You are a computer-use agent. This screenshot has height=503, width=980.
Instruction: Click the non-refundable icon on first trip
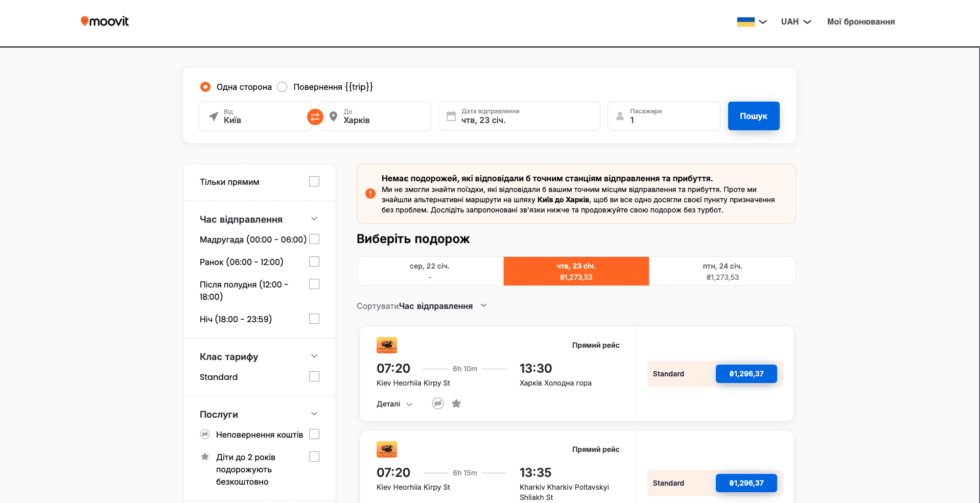point(438,403)
